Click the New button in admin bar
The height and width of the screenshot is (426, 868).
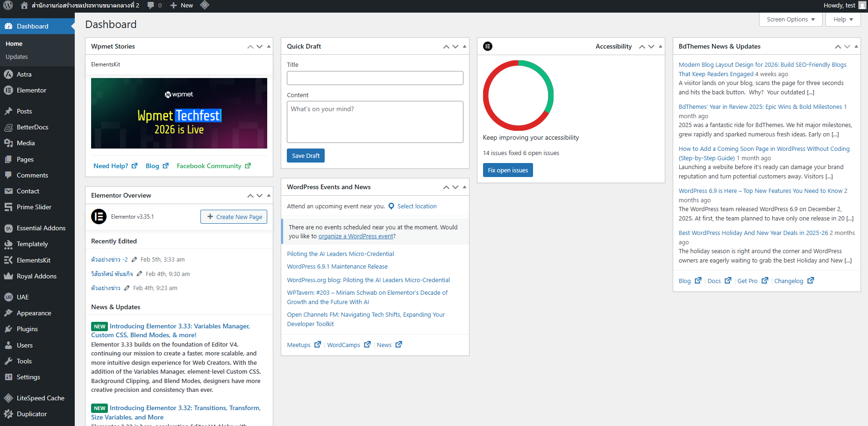click(x=182, y=5)
